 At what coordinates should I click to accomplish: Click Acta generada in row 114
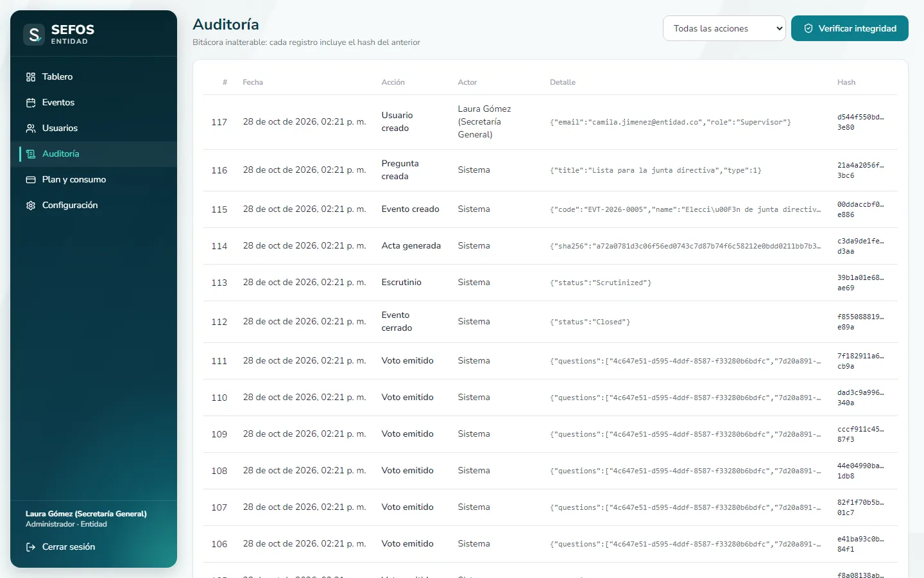pos(411,246)
